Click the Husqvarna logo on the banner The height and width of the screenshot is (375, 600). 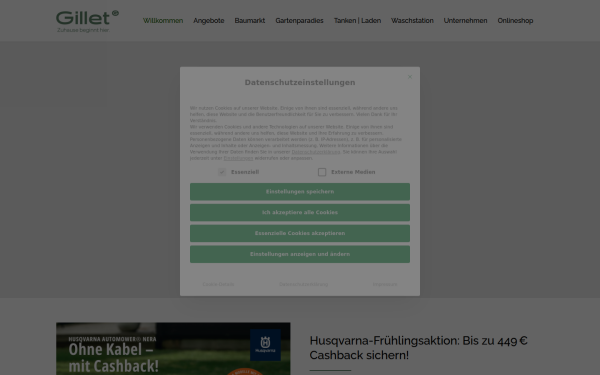click(265, 345)
